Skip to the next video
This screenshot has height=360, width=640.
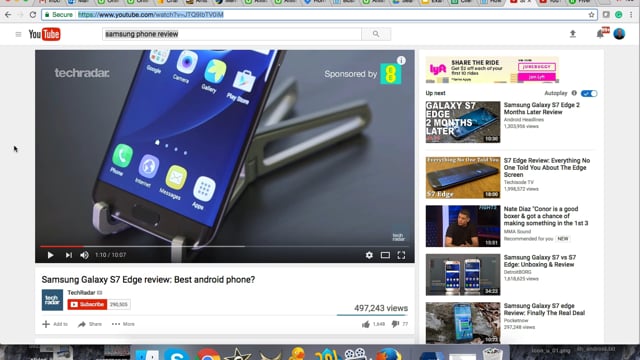click(x=69, y=255)
